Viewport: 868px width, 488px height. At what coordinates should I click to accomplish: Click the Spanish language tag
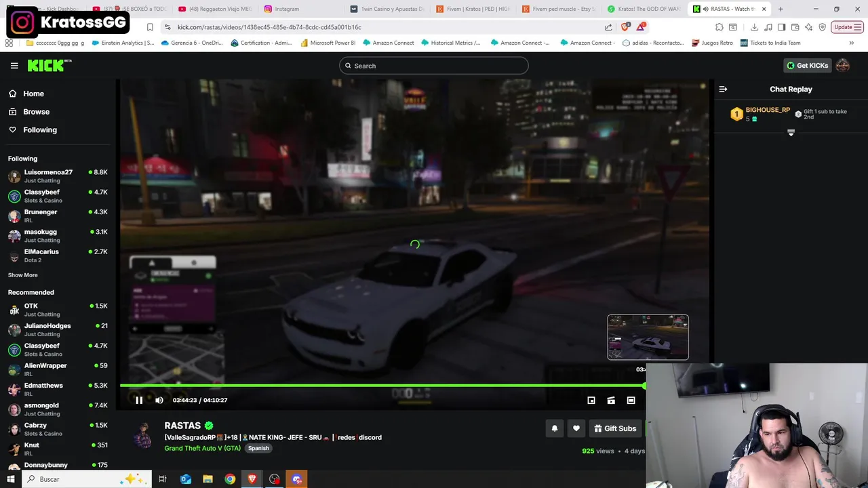click(258, 448)
